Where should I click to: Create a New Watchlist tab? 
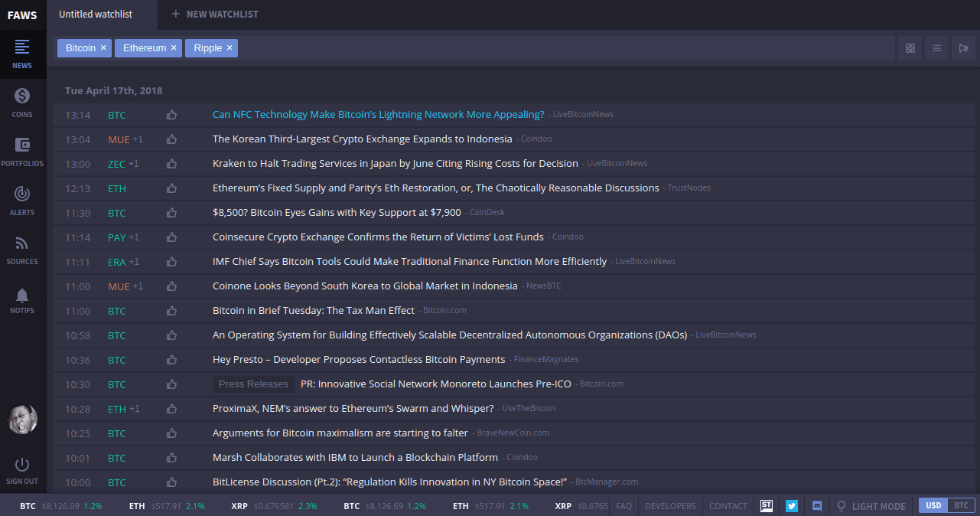point(215,15)
